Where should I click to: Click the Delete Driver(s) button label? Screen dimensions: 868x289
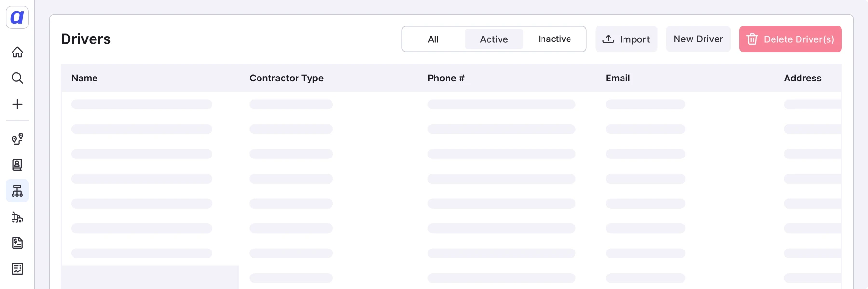click(799, 39)
